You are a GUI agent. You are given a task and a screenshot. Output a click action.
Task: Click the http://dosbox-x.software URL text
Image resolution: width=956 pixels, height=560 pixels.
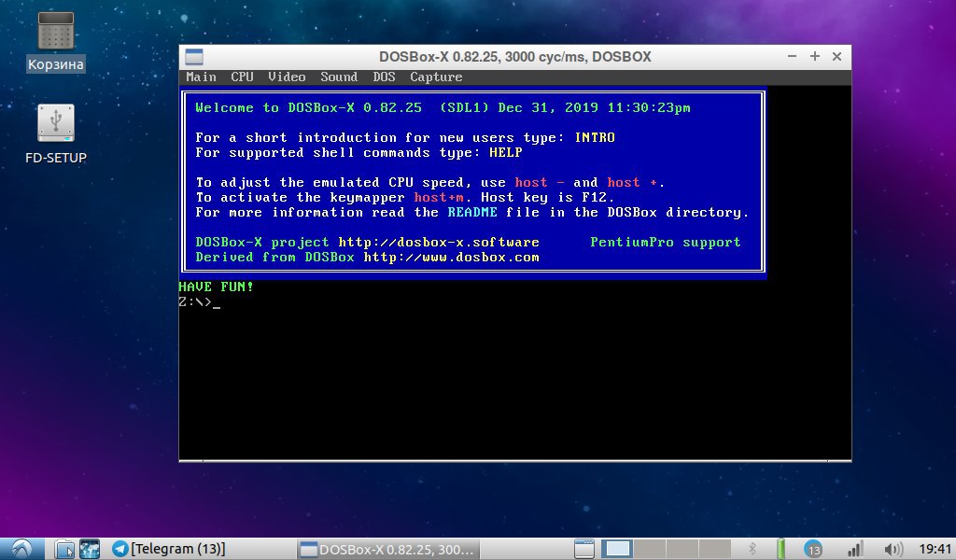[439, 242]
